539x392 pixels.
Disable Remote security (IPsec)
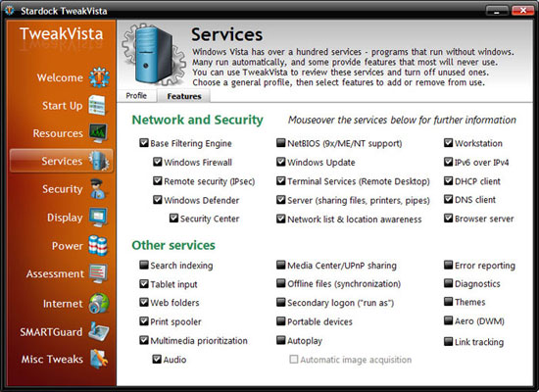tap(158, 180)
